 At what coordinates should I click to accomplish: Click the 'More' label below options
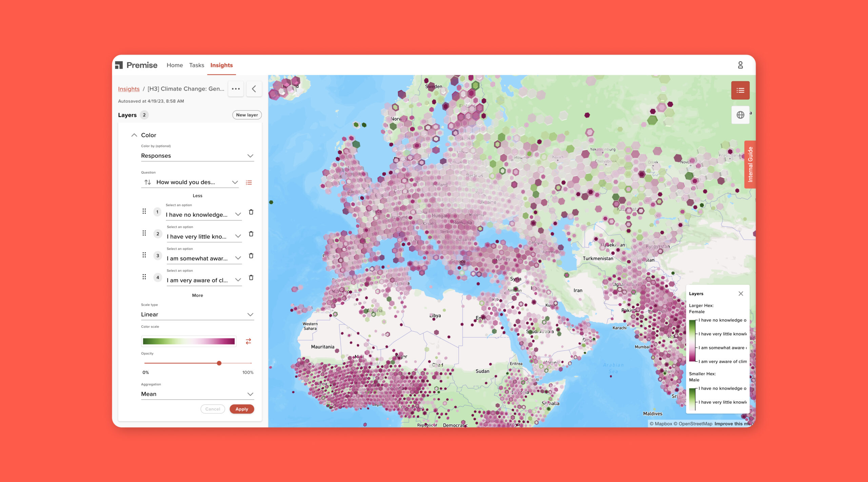(x=197, y=295)
